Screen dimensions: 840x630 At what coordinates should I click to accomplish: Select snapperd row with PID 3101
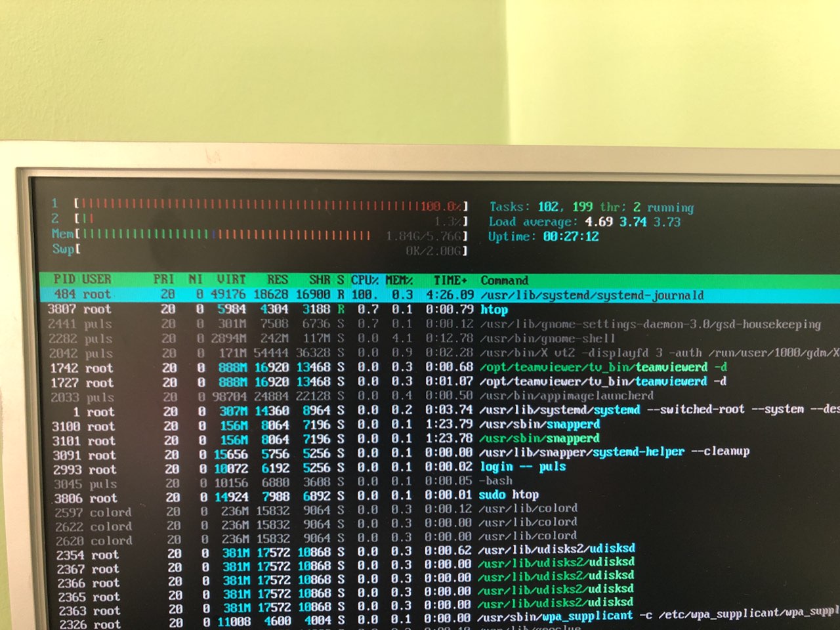point(440,440)
